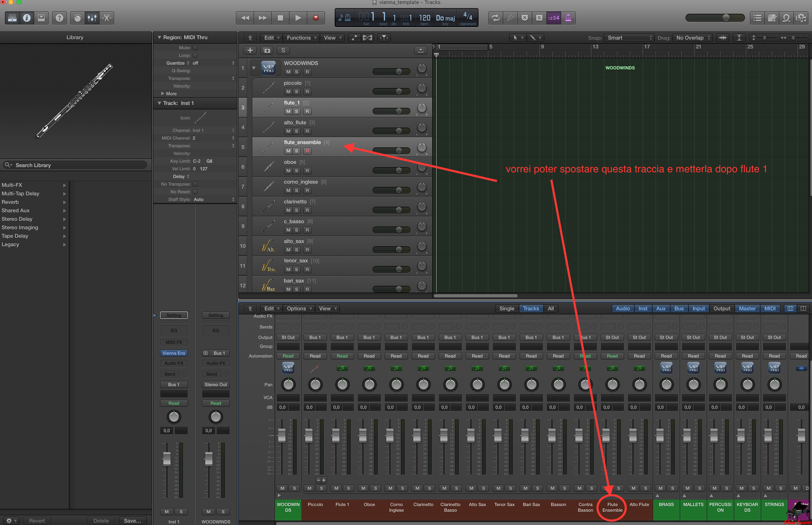Click the Vienna Ens instrument slot
Viewport: 812px width, 525px height.
(174, 353)
